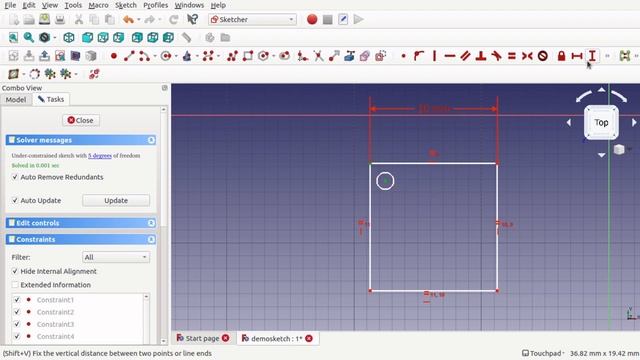Click the 5 degrees of freedom link

pyautogui.click(x=100, y=156)
